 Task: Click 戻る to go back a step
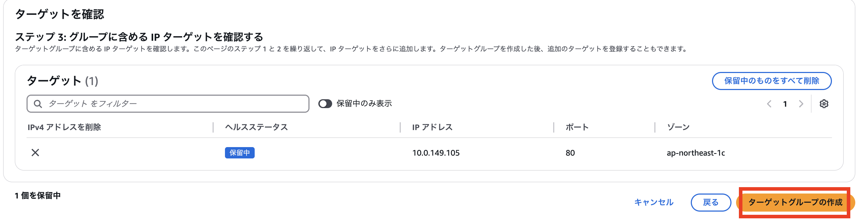click(711, 202)
